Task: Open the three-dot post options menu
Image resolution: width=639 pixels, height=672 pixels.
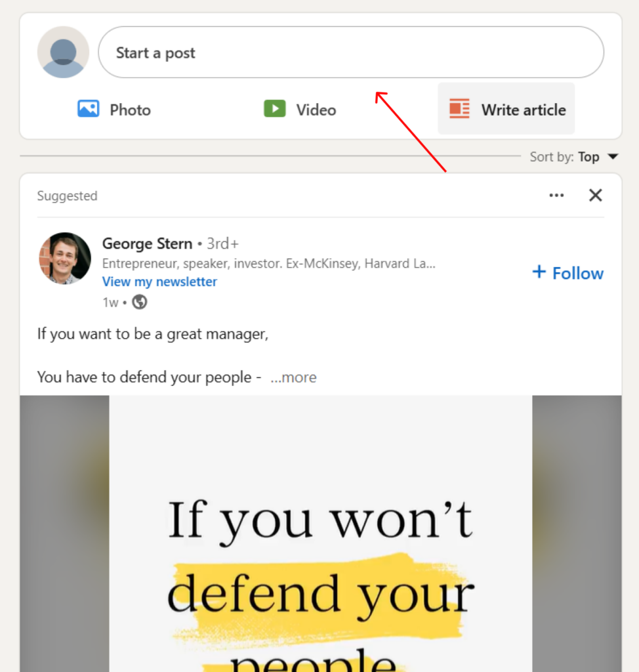Action: [x=556, y=196]
